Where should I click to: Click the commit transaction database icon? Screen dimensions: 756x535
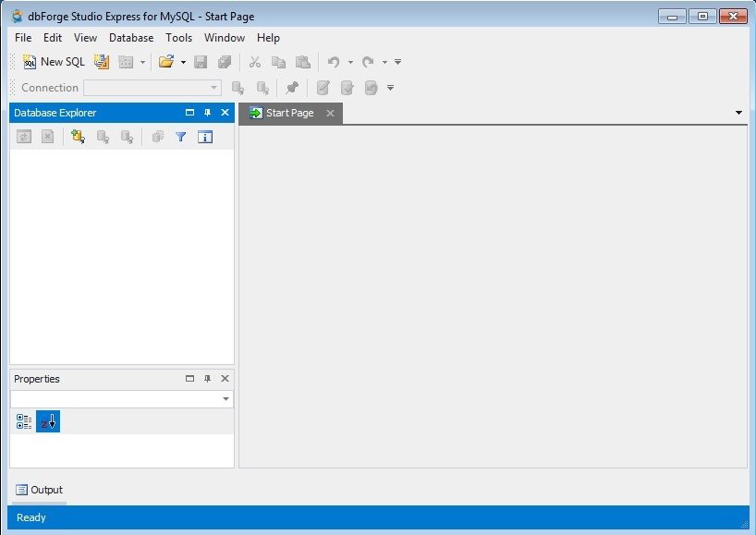click(x=348, y=88)
